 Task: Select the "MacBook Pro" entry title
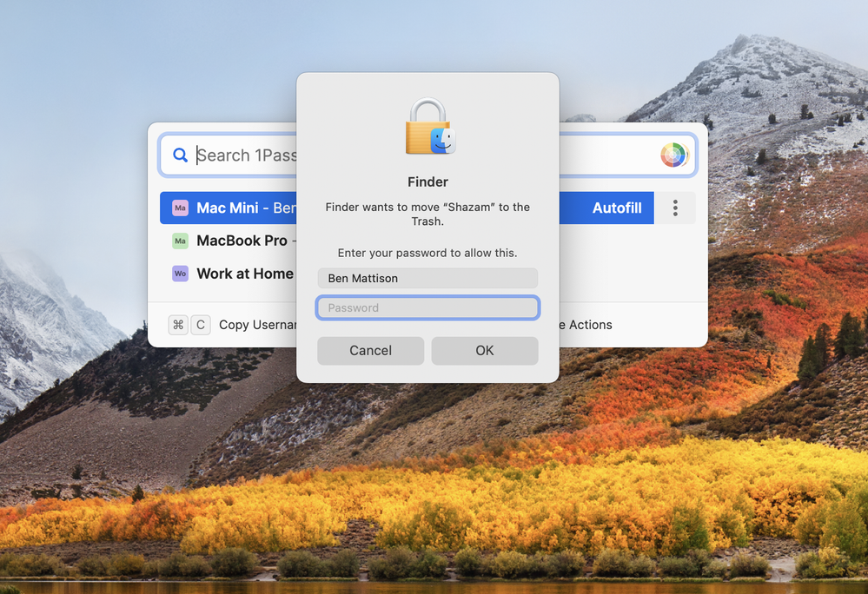pos(242,241)
